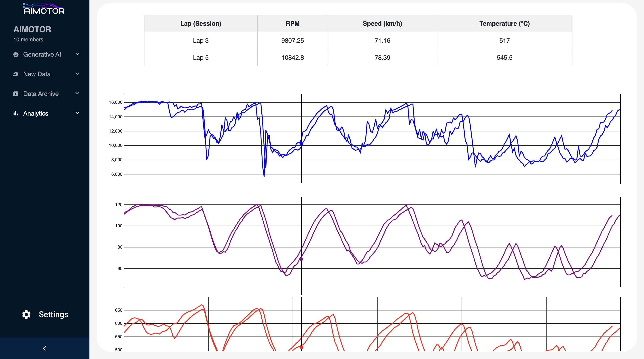Click the Data Archive box icon
Image resolution: width=644 pixels, height=359 pixels.
pyautogui.click(x=15, y=94)
